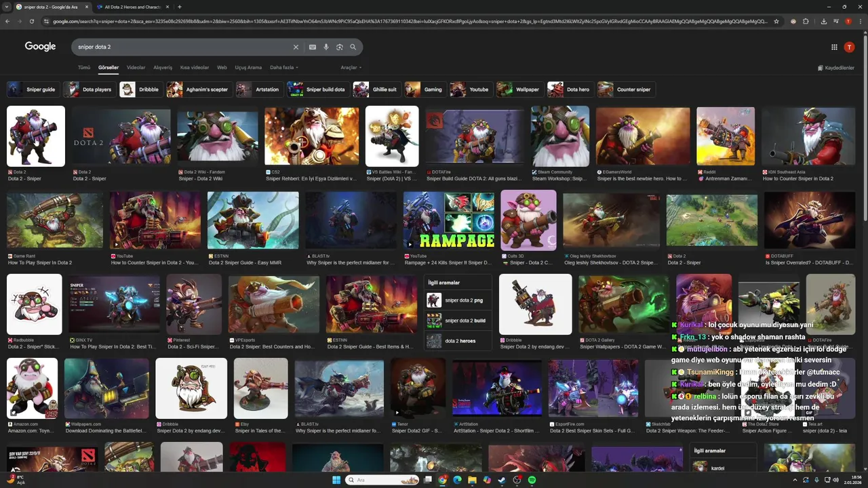Expand the Daha fazla menu
Viewport: 868px width, 488px height.
283,68
